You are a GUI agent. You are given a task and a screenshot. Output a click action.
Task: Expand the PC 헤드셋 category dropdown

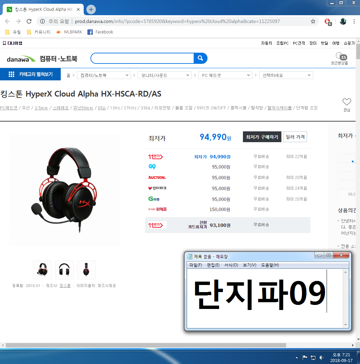(225, 76)
